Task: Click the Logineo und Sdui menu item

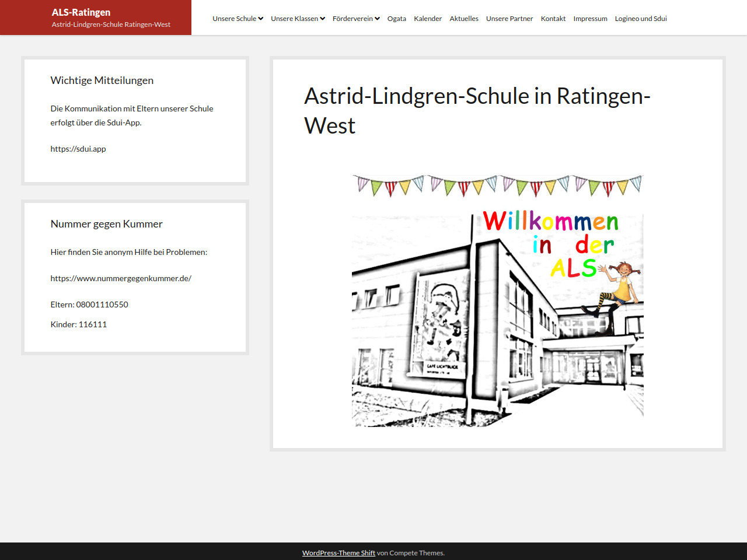Action: pyautogui.click(x=641, y=19)
